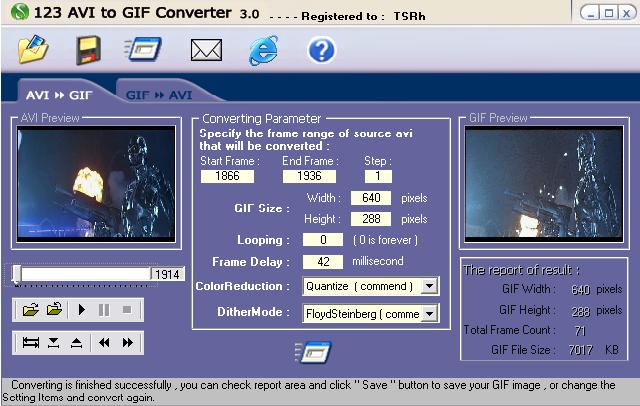The width and height of the screenshot is (640, 406).
Task: Close the converter window
Action: (x=626, y=13)
